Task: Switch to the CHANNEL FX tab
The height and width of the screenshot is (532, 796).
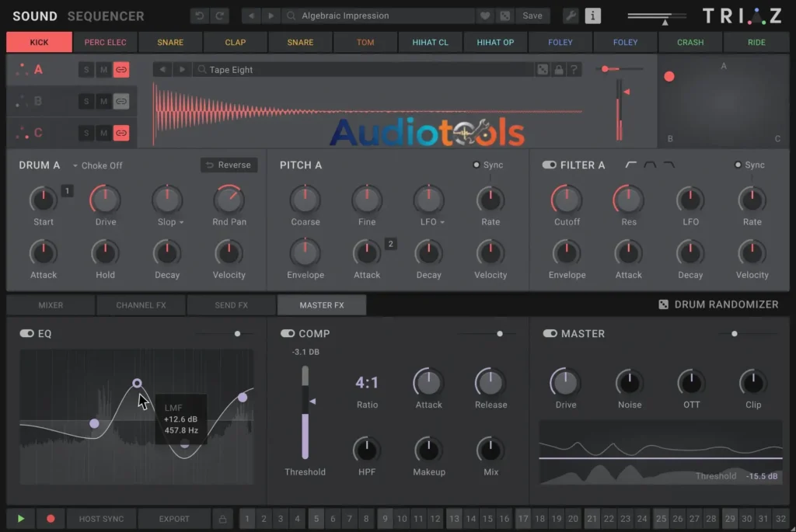Action: coord(141,304)
